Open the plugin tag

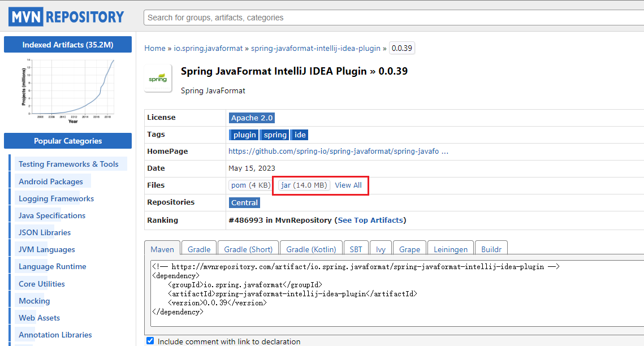click(x=244, y=135)
